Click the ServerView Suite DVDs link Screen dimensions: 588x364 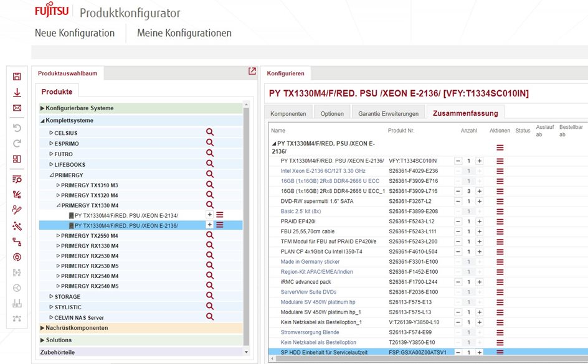(x=308, y=292)
